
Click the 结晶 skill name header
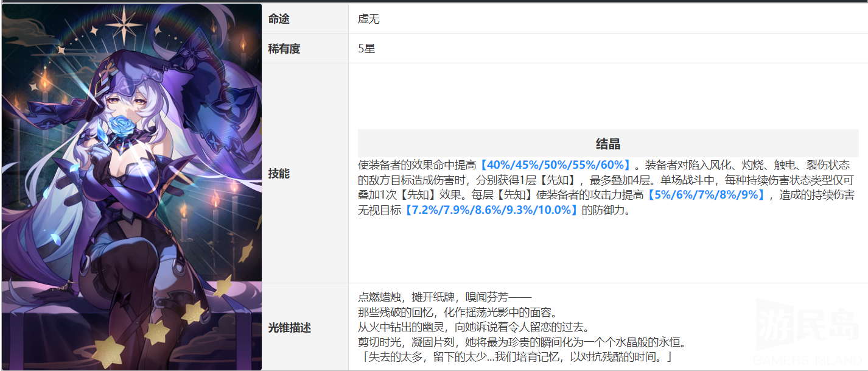point(608,144)
